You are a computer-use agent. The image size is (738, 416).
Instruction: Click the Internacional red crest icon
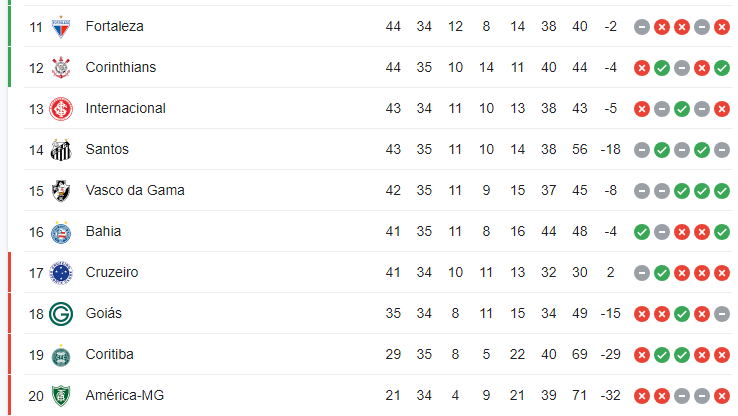pos(61,109)
